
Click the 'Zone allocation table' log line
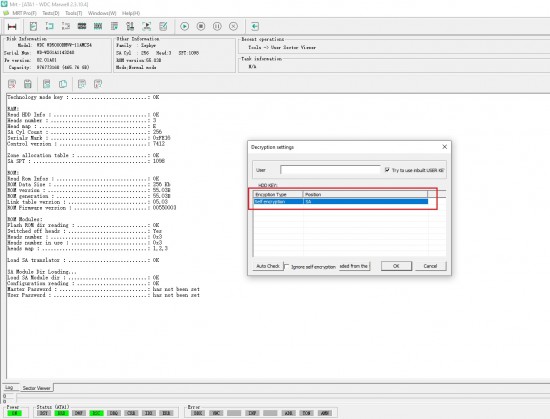pos(83,155)
